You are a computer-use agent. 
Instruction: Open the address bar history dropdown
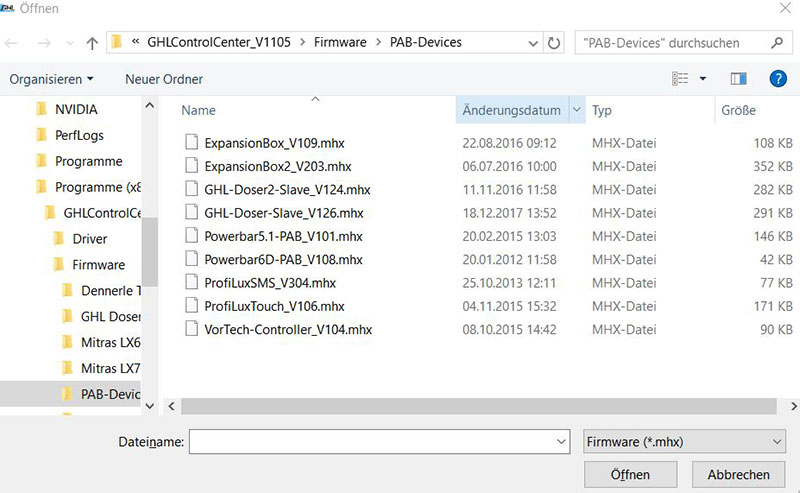point(531,43)
